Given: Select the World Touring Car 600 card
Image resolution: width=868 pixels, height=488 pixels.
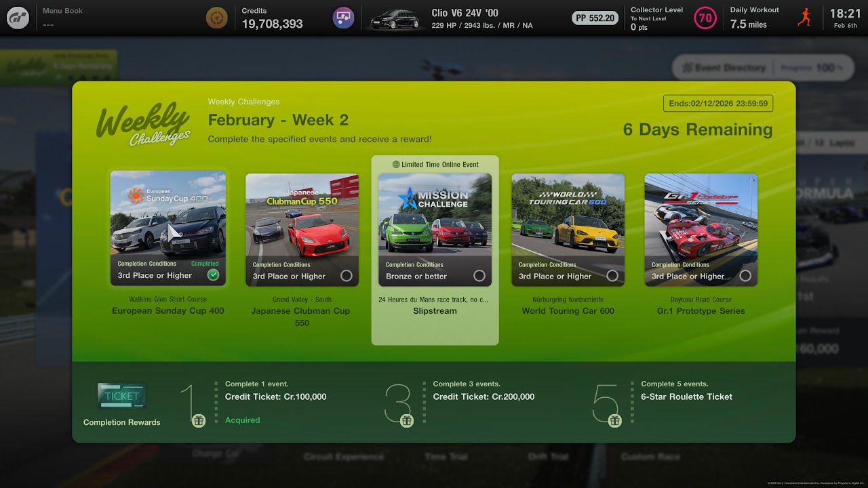Looking at the screenshot, I should [568, 230].
